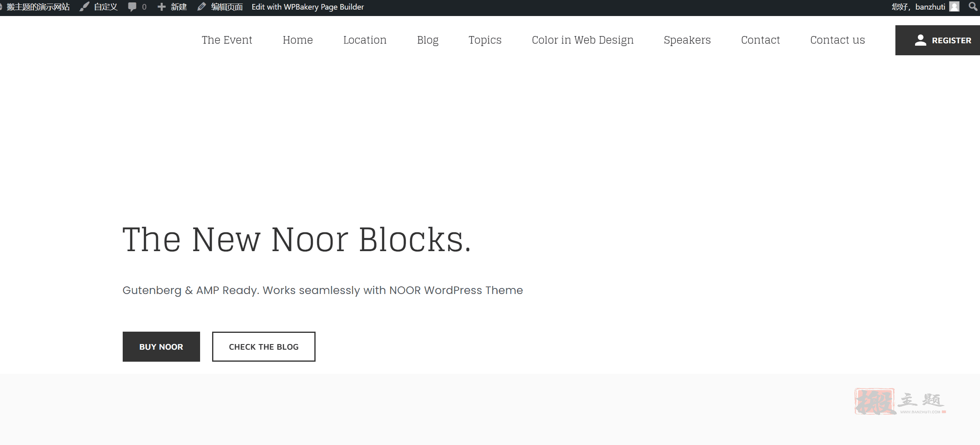
Task: Open the comments bubble icon
Action: (132, 7)
